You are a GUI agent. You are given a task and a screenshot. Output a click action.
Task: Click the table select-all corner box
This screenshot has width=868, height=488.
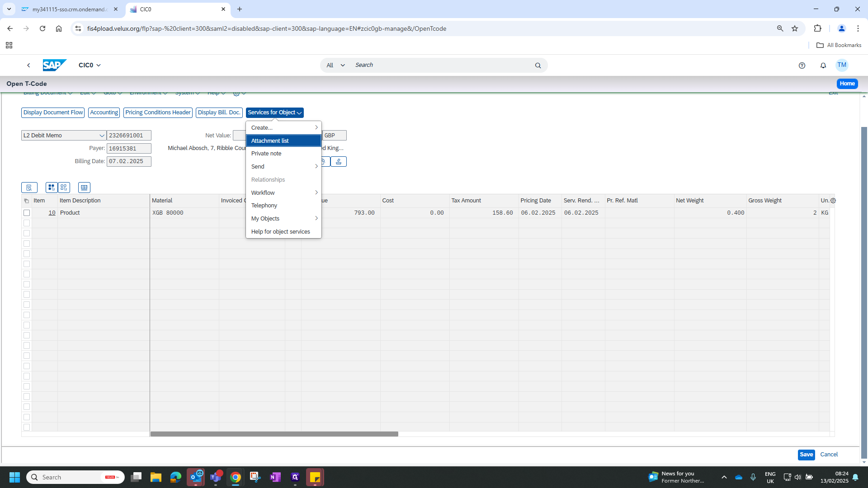coord(27,201)
